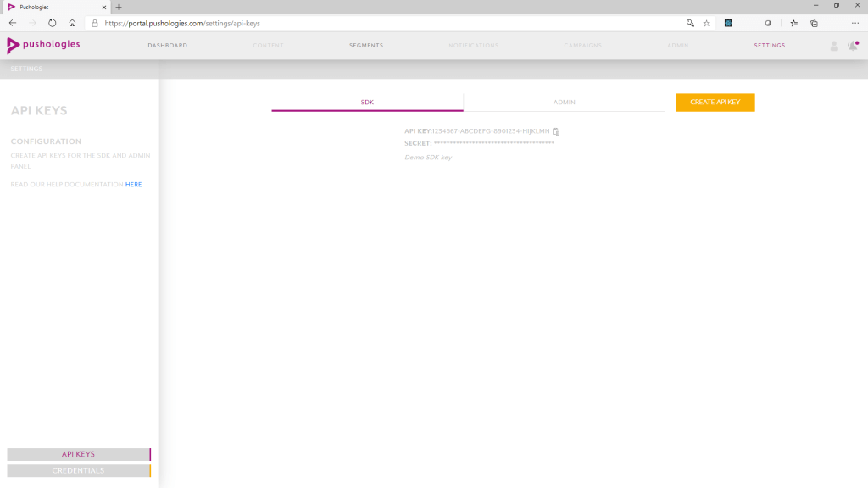Select API Keys in the sidebar
This screenshot has width=868, height=488.
79,454
